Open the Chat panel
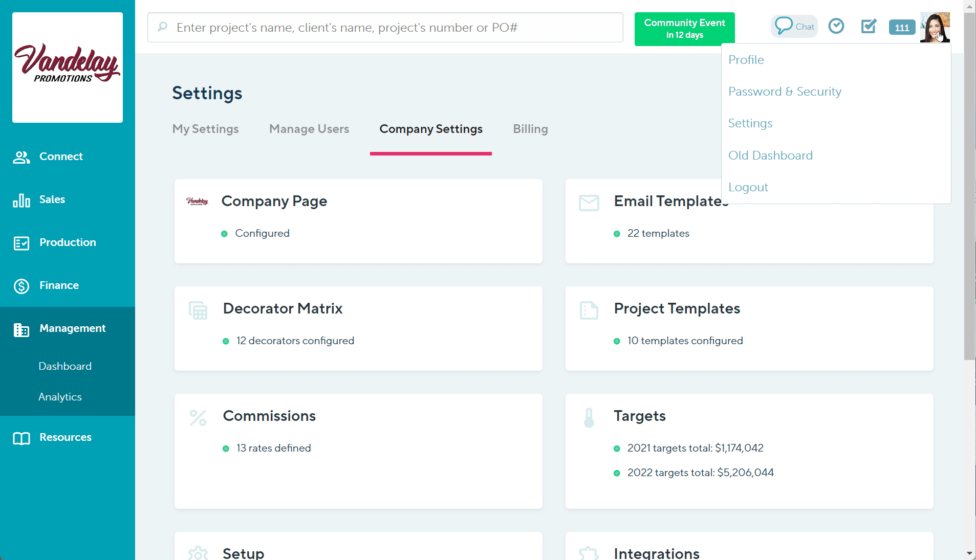The width and height of the screenshot is (976, 560). pyautogui.click(x=793, y=26)
